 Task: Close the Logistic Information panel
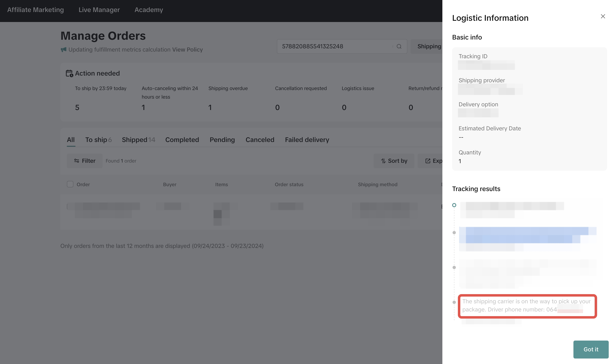[603, 16]
